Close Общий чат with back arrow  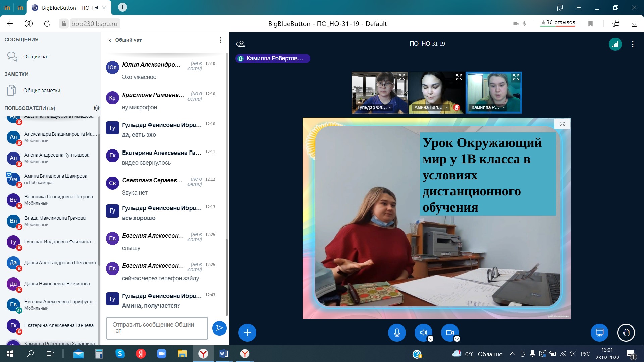[x=110, y=40]
